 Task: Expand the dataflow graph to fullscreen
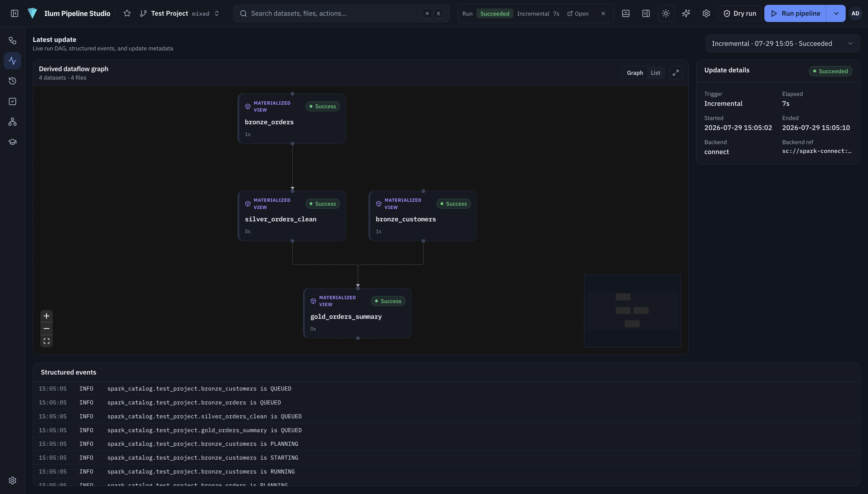coord(676,73)
